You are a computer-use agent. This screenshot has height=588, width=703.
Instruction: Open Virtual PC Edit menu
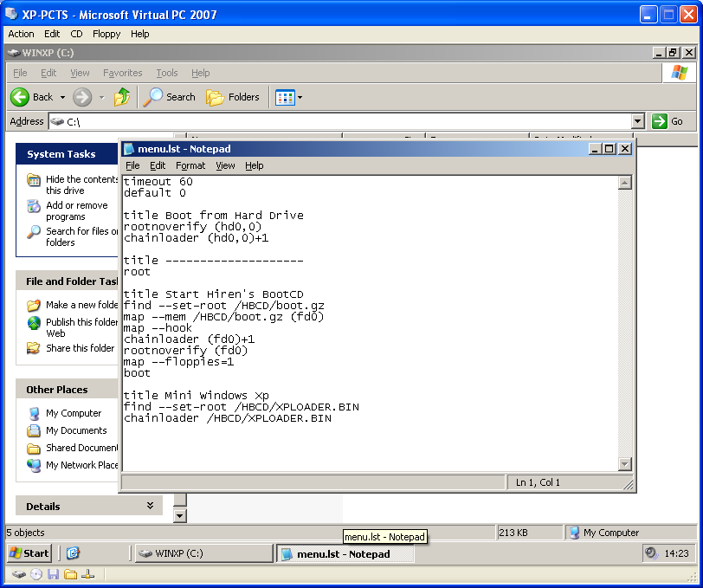coord(52,34)
